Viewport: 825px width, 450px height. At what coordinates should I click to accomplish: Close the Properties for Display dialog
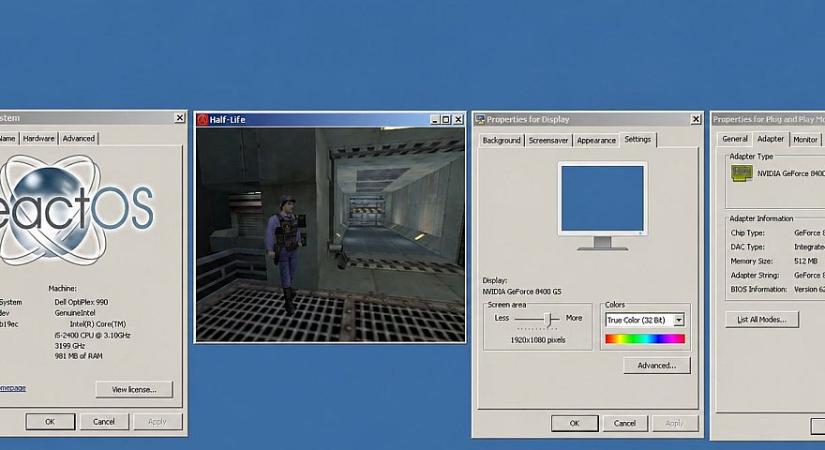coord(696,119)
